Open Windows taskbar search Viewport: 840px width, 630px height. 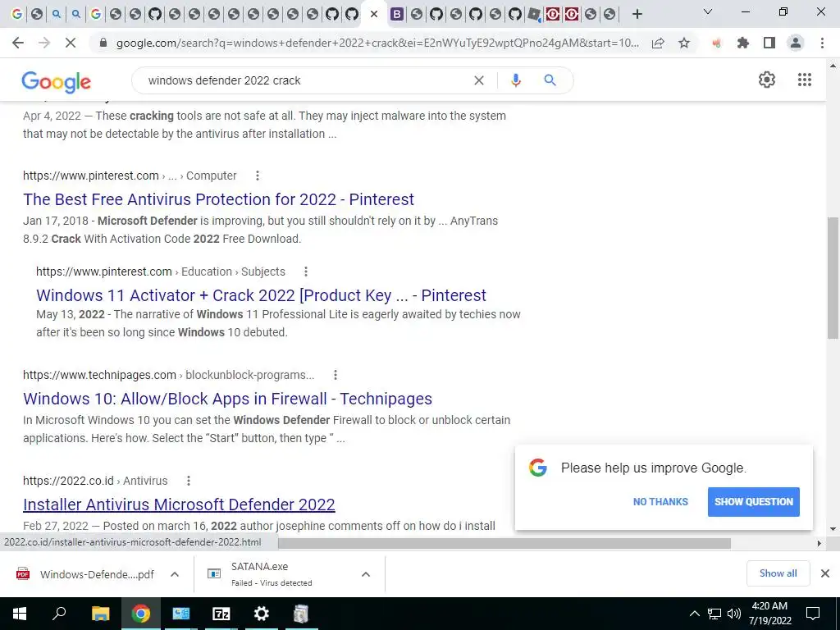[x=59, y=614]
